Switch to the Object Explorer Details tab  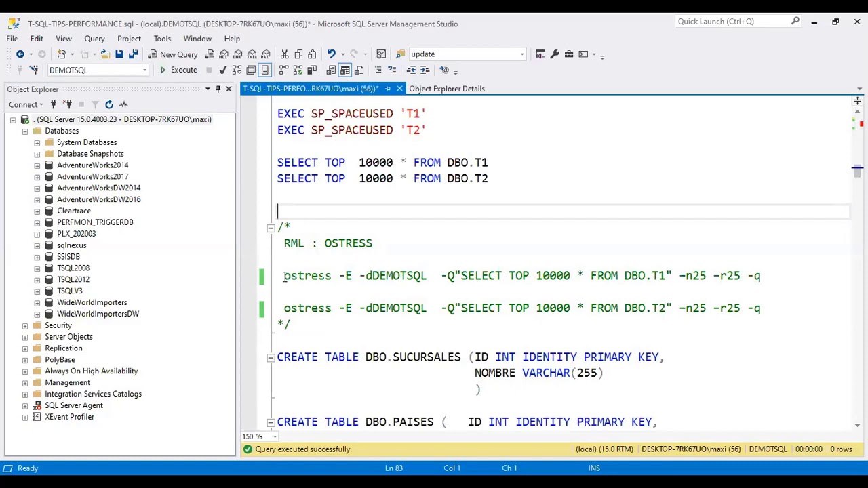tap(446, 89)
